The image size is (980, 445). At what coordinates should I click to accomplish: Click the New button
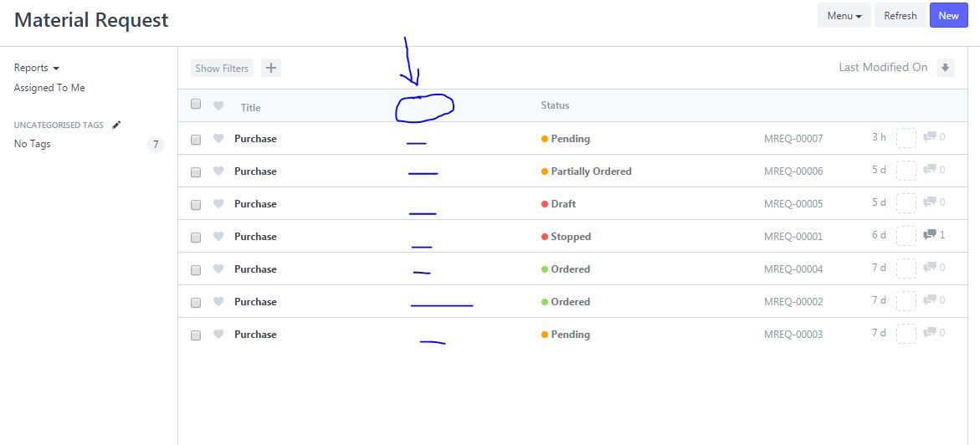(948, 16)
